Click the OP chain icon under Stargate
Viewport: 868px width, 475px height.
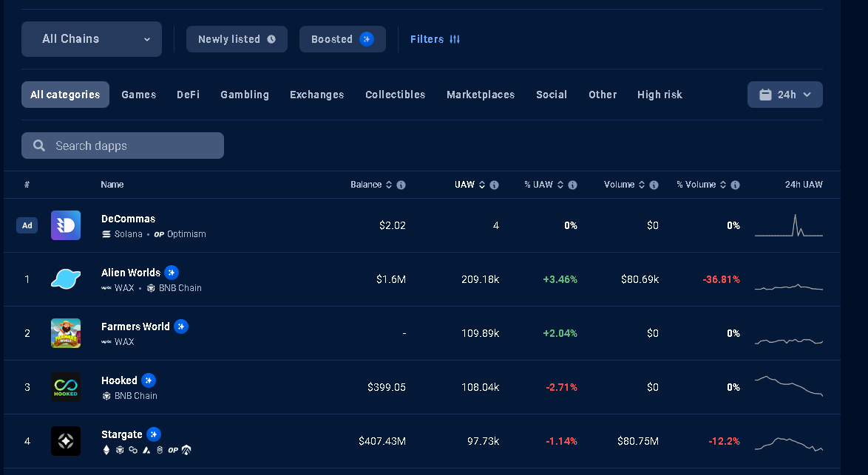point(173,450)
